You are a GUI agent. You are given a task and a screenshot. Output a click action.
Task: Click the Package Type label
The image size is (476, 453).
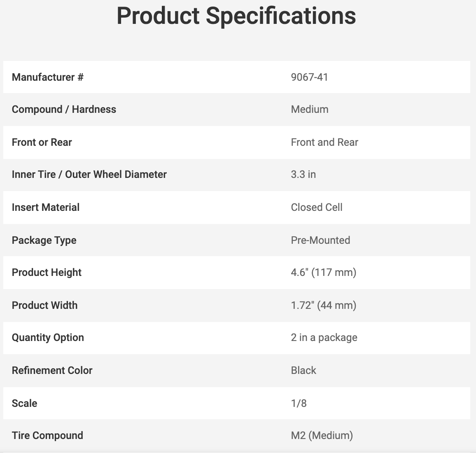(x=44, y=240)
